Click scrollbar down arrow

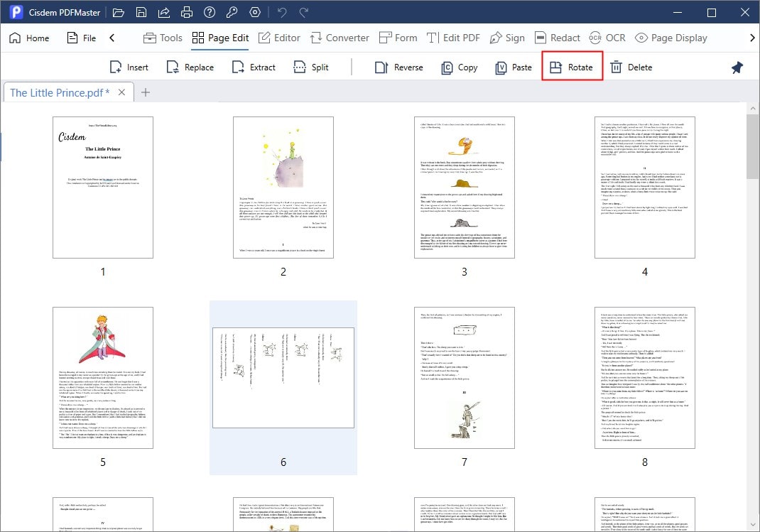coord(753,525)
